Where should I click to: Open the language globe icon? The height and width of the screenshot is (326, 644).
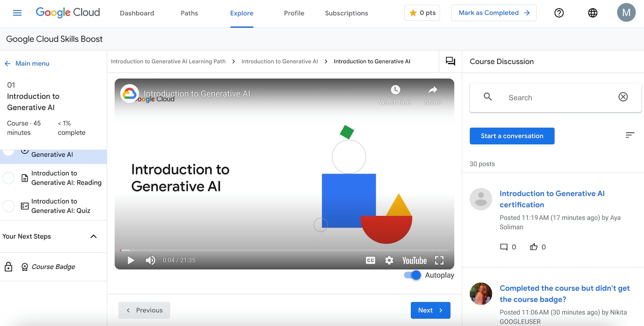click(x=592, y=13)
